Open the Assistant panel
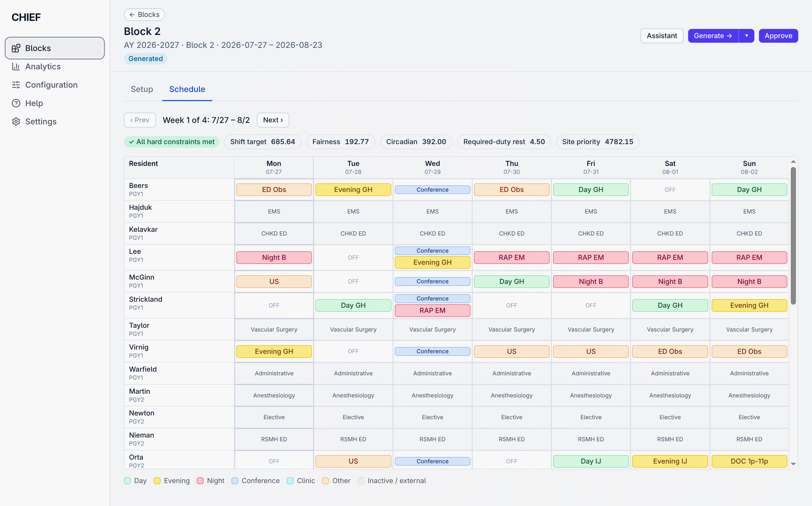Viewport: 812px width, 506px height. [662, 36]
